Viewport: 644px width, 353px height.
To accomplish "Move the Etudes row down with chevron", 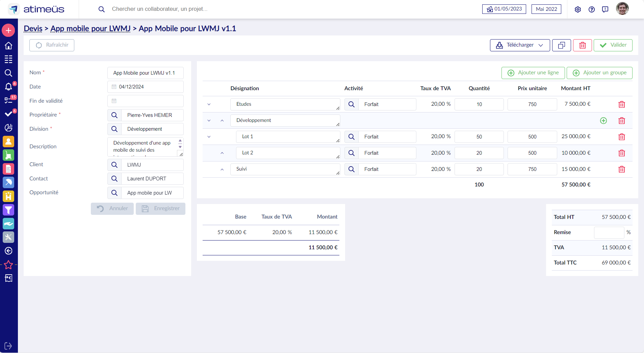I will coord(209,104).
